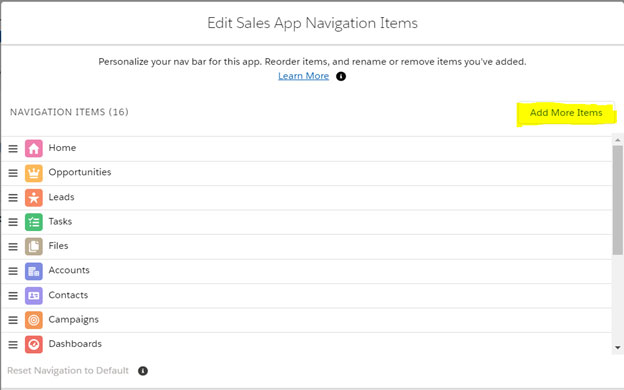Select the Dashboards row label
The image size is (624, 390).
(x=75, y=344)
